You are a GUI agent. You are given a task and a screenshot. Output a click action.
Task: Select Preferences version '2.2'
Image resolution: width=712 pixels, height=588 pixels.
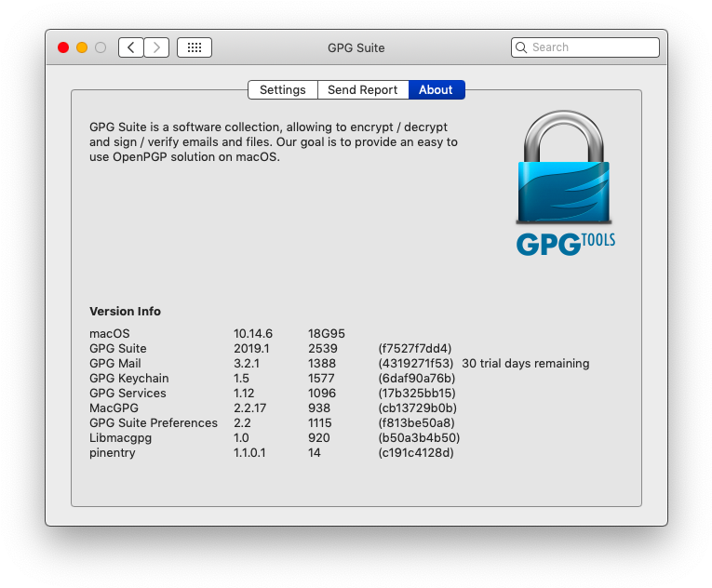pos(242,422)
